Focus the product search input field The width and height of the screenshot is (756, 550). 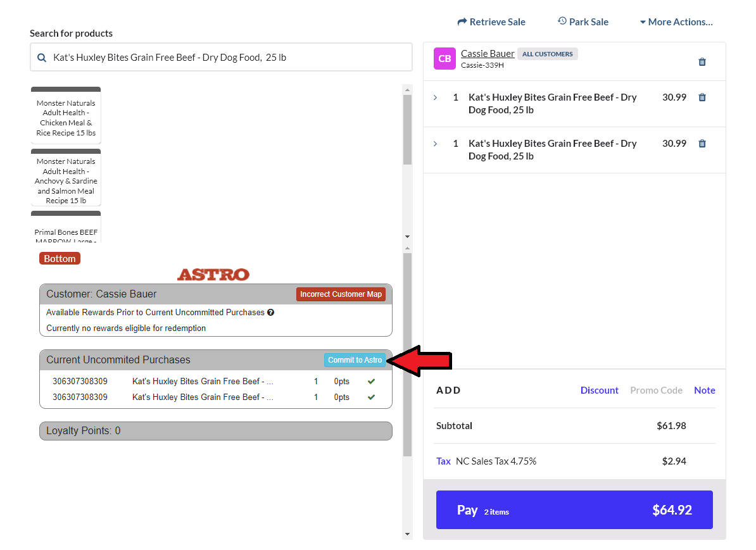228,58
